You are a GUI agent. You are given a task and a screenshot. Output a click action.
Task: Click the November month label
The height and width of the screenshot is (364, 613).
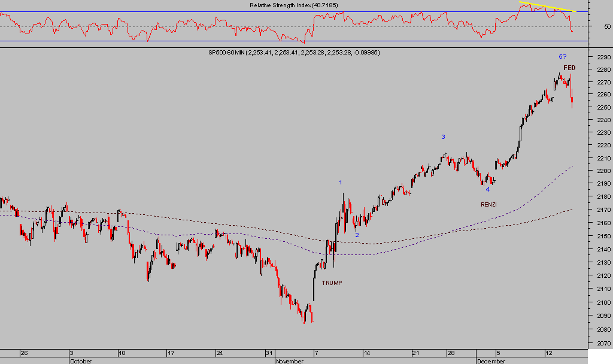[290, 361]
